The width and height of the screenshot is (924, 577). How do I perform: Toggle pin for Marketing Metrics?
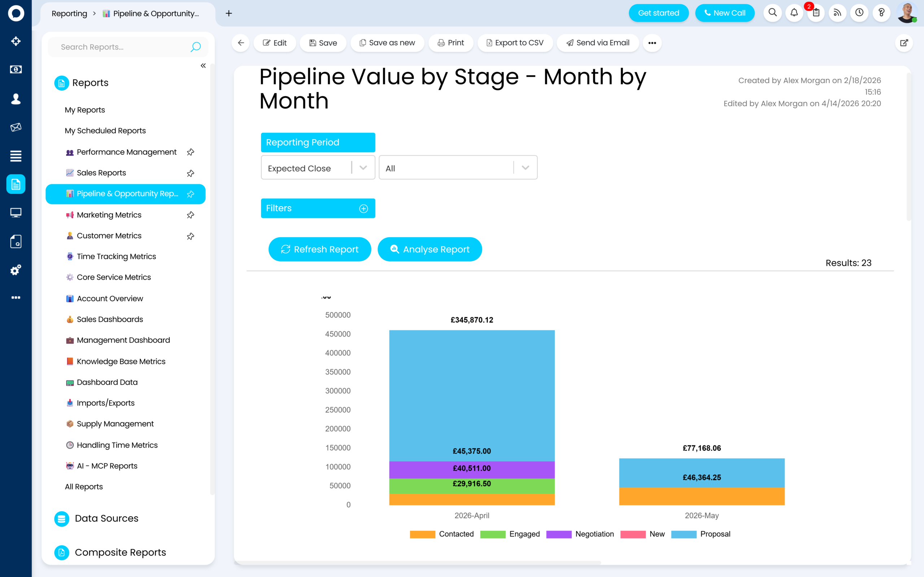[x=191, y=215]
